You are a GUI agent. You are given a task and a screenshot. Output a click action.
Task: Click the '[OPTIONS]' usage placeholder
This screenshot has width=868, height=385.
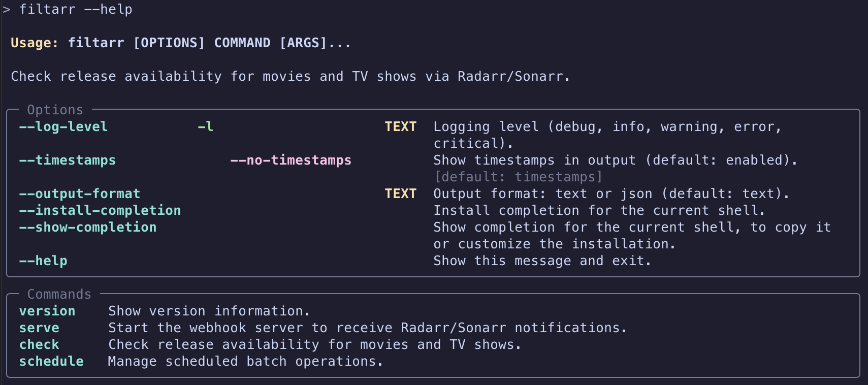[169, 43]
